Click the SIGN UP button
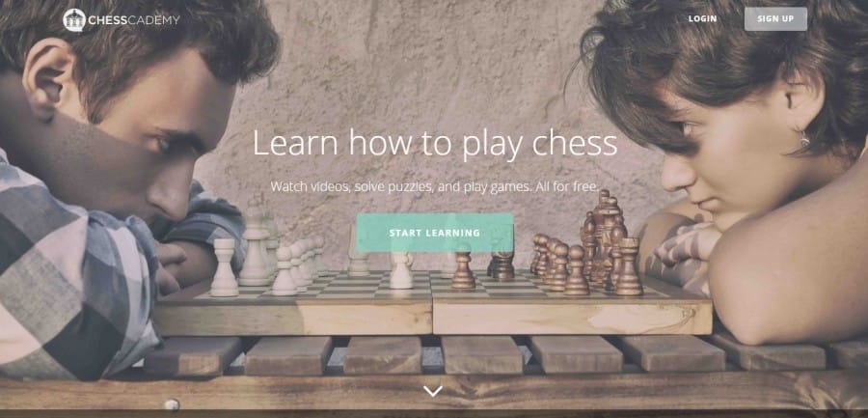This screenshot has height=418, width=868. click(x=775, y=19)
